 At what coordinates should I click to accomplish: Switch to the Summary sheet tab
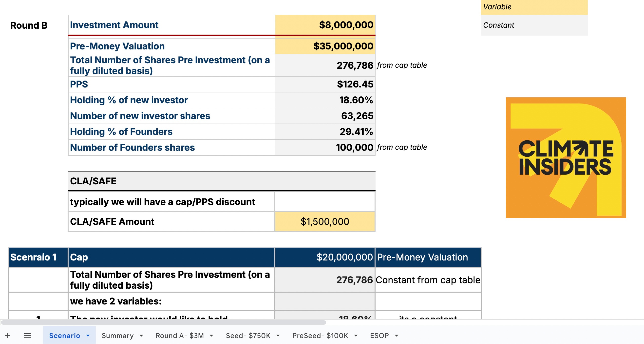117,336
